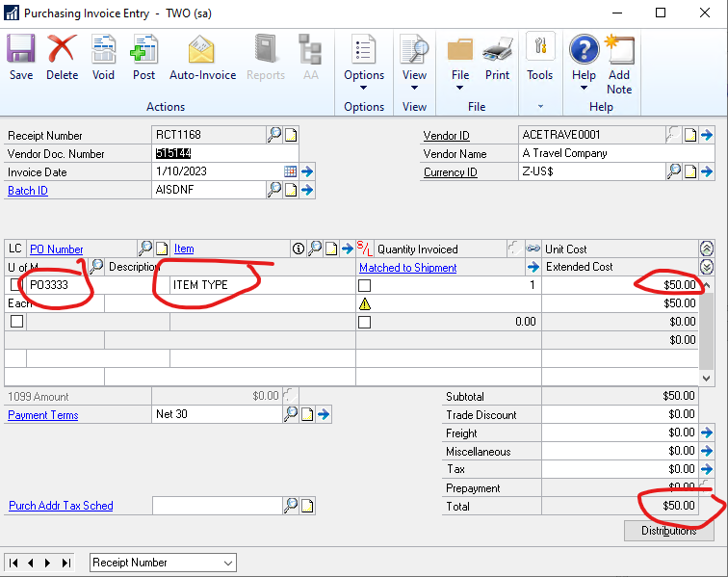The height and width of the screenshot is (577, 728).
Task: Click the Batch ID link
Action: coord(28,191)
